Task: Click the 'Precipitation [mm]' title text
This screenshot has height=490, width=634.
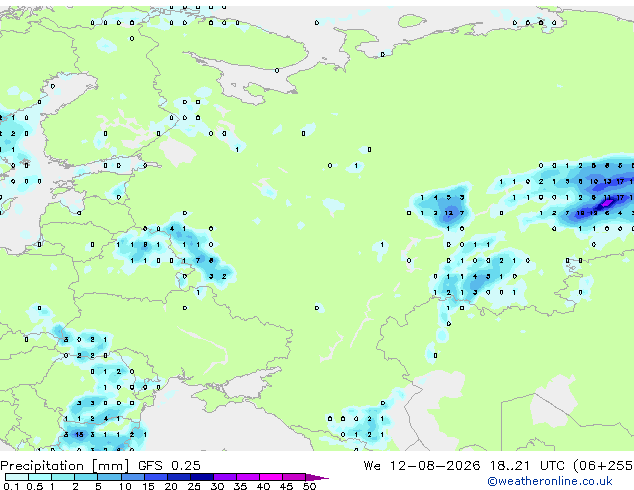Action: tap(65, 466)
